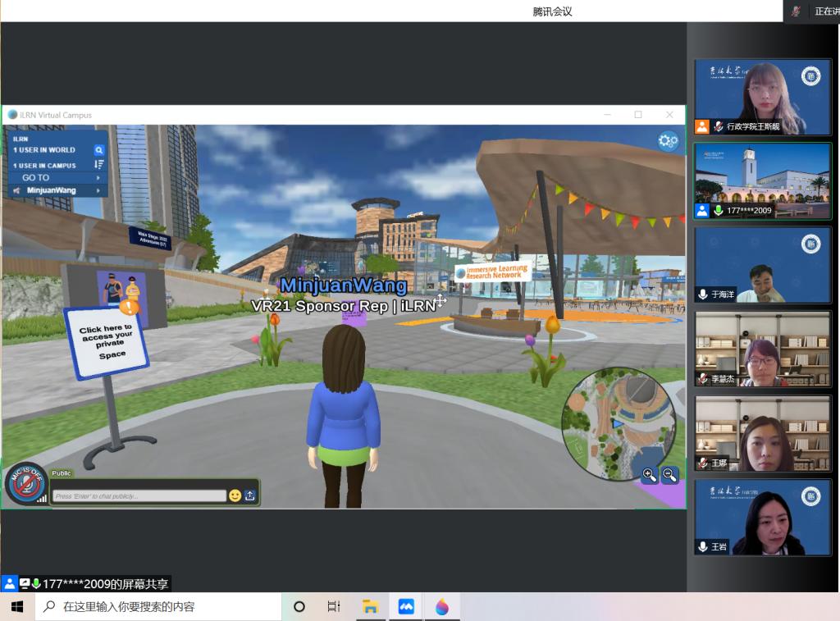The height and width of the screenshot is (621, 840).
Task: Open Task View on the taskbar
Action: 334,607
